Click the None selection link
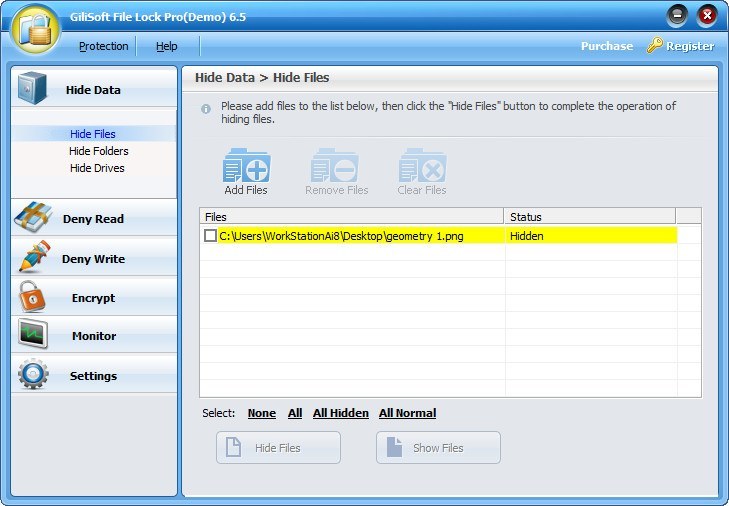Screen dimensions: 729x506 pos(262,413)
